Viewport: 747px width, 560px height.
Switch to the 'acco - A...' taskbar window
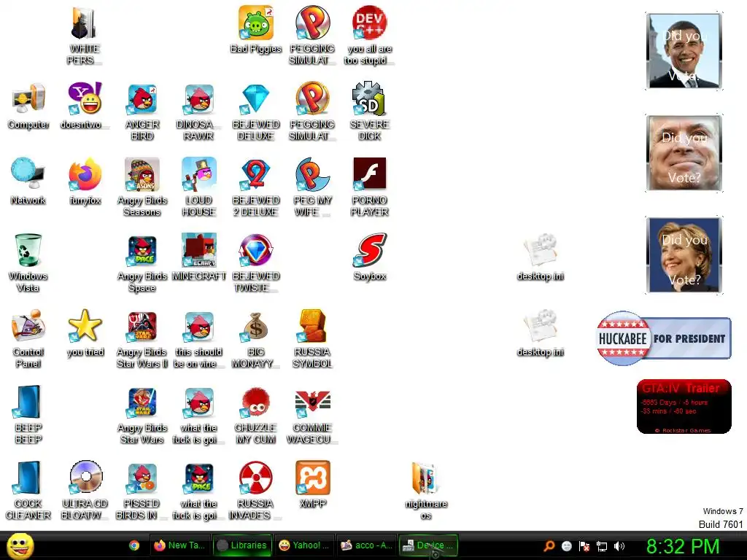[367, 545]
